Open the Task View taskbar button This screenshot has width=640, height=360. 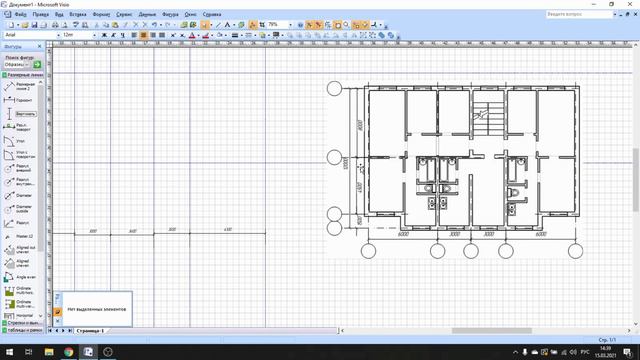pyautogui.click(x=29, y=352)
